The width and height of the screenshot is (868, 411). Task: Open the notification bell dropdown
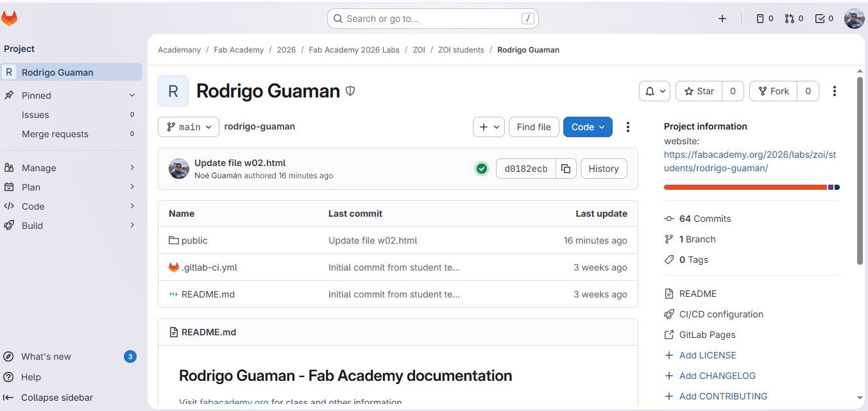(x=654, y=91)
